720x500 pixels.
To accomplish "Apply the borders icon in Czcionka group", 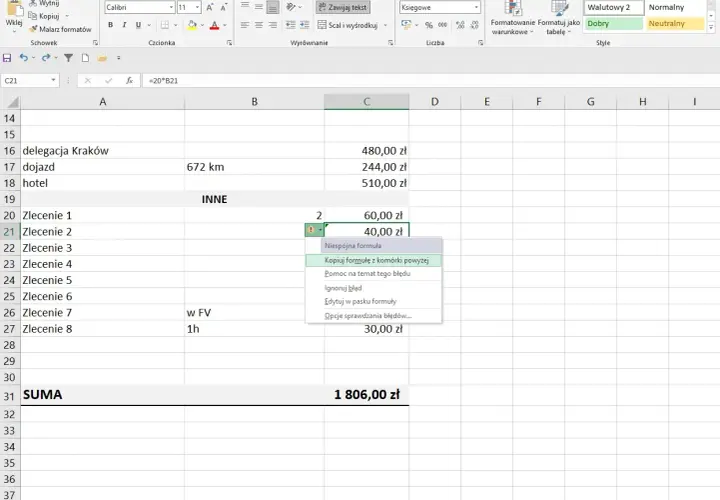I will click(165, 25).
